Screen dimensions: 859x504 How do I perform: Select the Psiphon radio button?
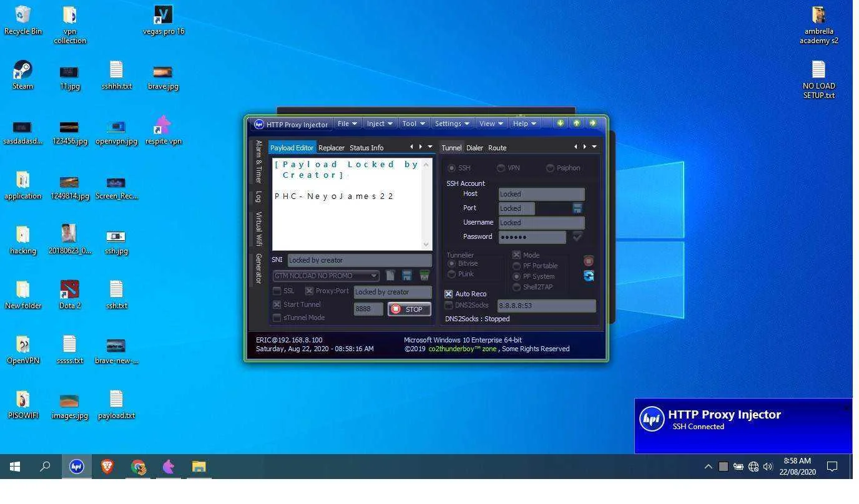(x=550, y=168)
